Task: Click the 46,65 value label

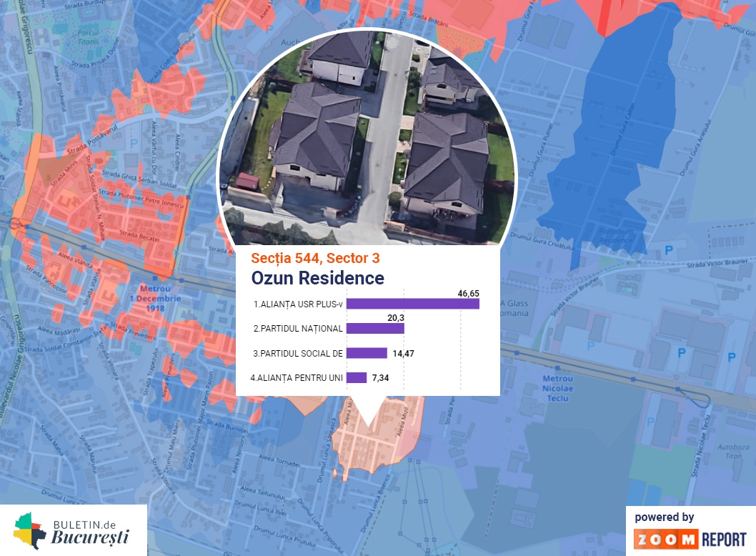Action: point(468,293)
